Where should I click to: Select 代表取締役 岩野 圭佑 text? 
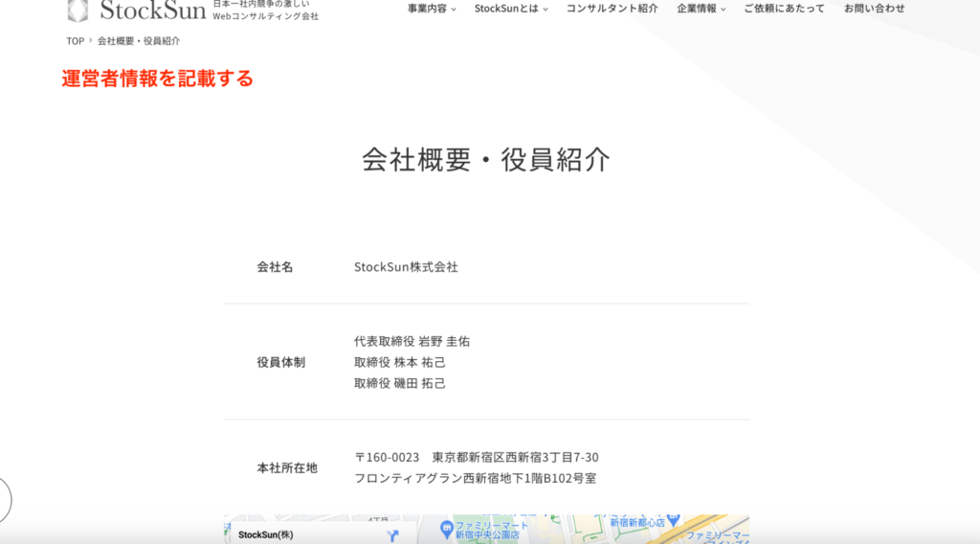coord(412,341)
